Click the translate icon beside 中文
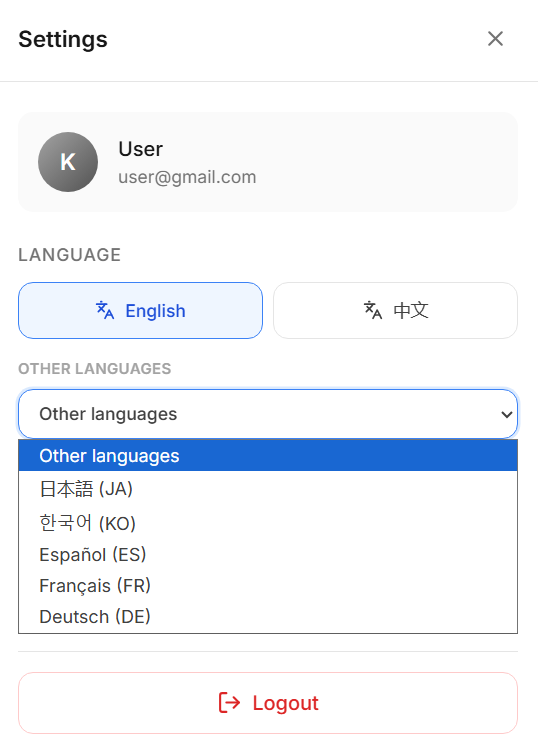The height and width of the screenshot is (756, 538). [x=373, y=310]
